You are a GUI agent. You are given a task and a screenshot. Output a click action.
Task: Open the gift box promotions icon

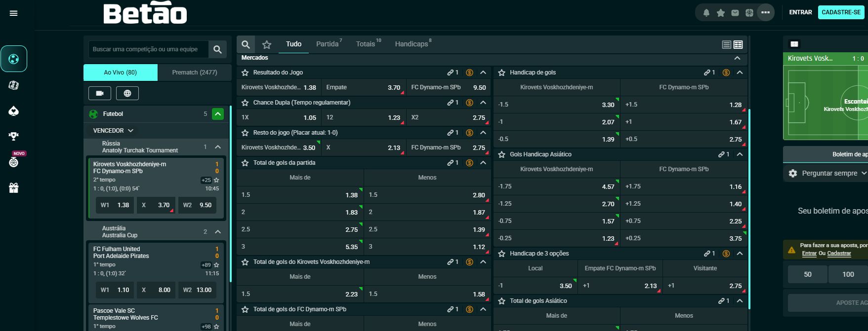point(14,187)
